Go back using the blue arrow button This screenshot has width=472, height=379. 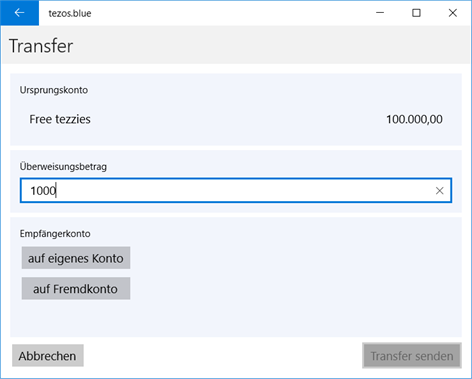click(20, 13)
